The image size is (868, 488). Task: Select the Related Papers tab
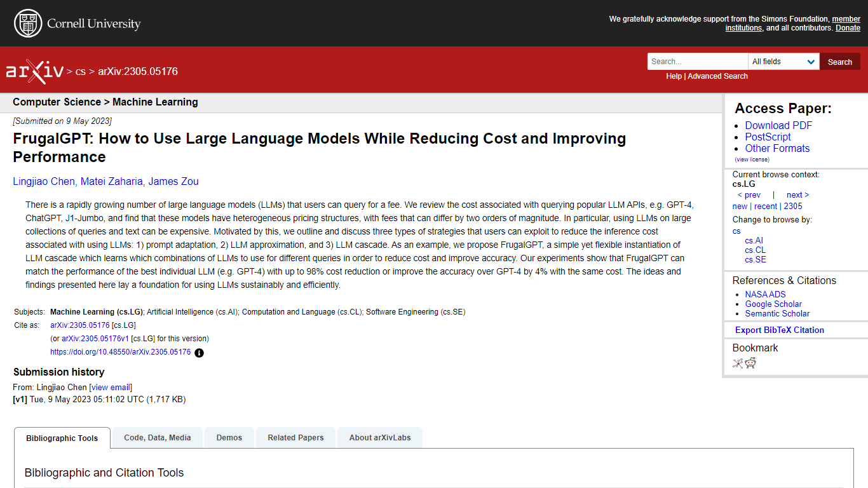click(295, 438)
